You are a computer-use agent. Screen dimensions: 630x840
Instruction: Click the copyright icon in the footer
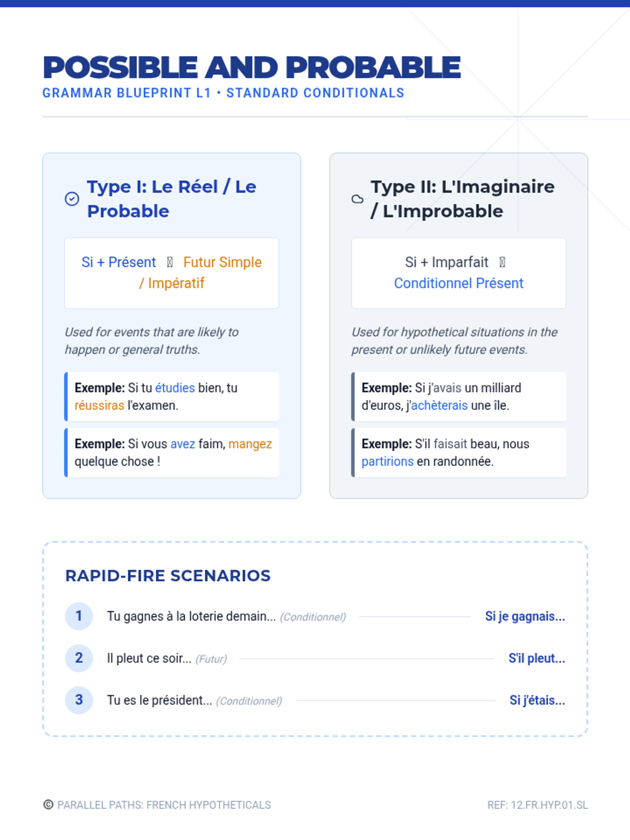click(x=48, y=805)
